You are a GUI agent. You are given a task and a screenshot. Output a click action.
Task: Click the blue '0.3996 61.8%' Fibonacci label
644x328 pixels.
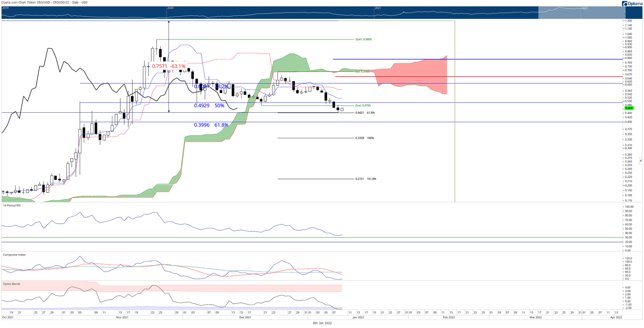coord(211,125)
